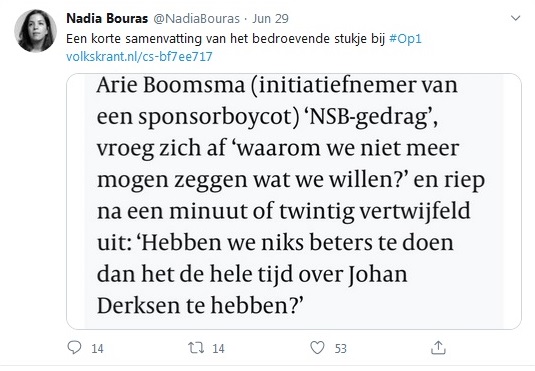Image resolution: width=535 pixels, height=371 pixels.
Task: Click the 'twintig vertwijfeld' line in image
Action: point(375,211)
